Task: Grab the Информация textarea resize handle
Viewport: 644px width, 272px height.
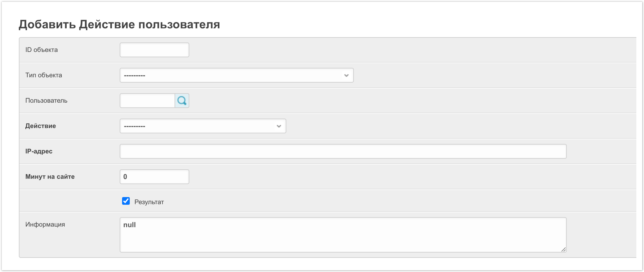Action: 563,249
